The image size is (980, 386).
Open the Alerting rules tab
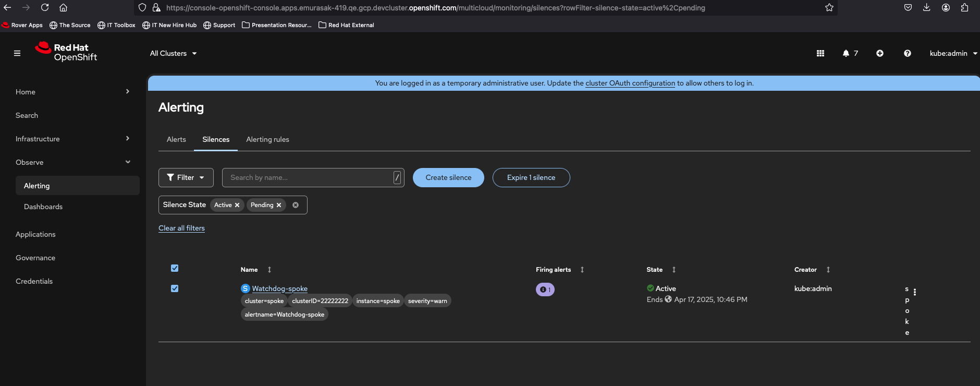tap(267, 139)
